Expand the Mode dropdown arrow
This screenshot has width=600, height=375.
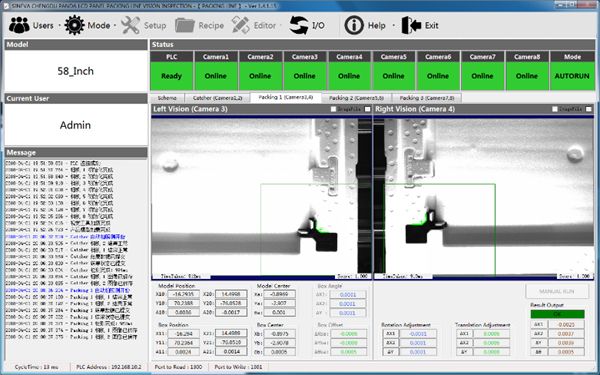[115, 26]
